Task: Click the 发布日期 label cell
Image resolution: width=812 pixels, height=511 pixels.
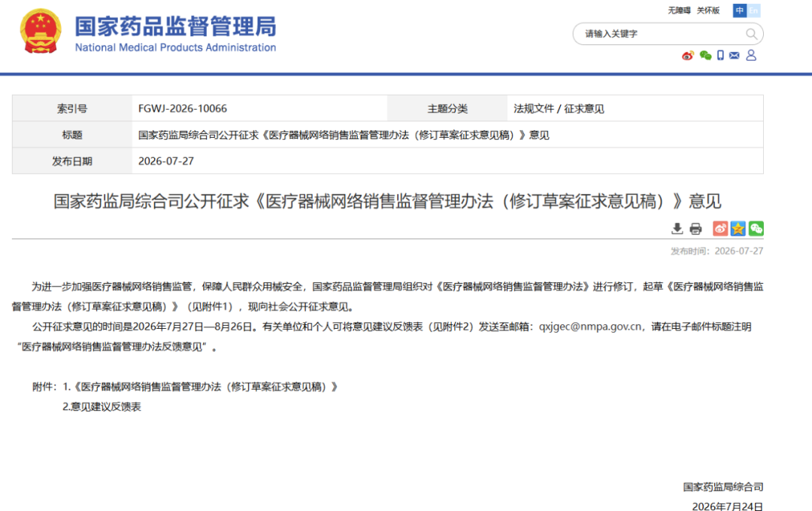Action: point(72,161)
